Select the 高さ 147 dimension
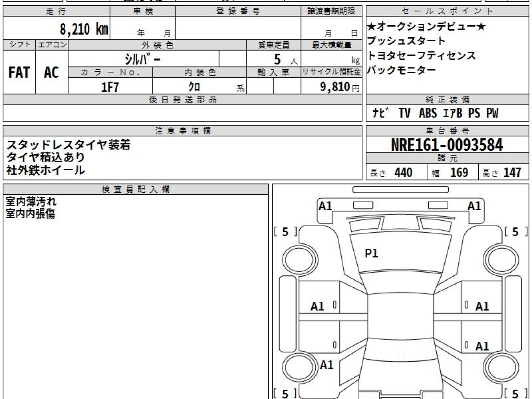 [x=503, y=172]
